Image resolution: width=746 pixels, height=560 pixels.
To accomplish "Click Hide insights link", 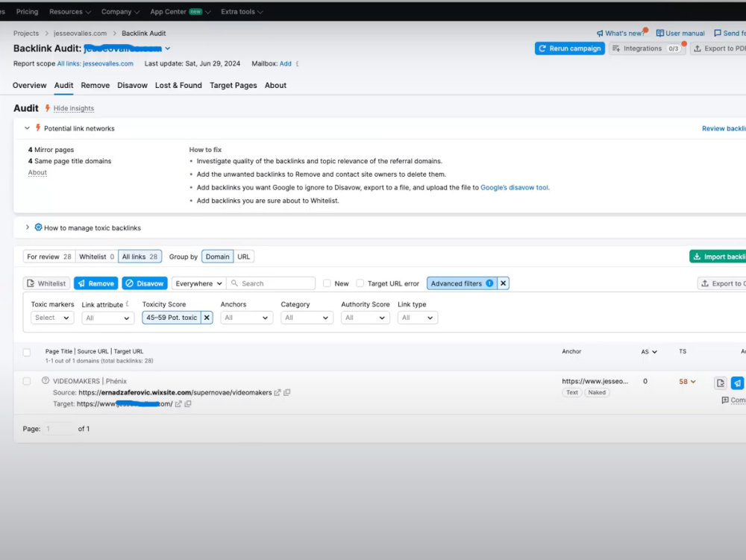I will pos(74,108).
